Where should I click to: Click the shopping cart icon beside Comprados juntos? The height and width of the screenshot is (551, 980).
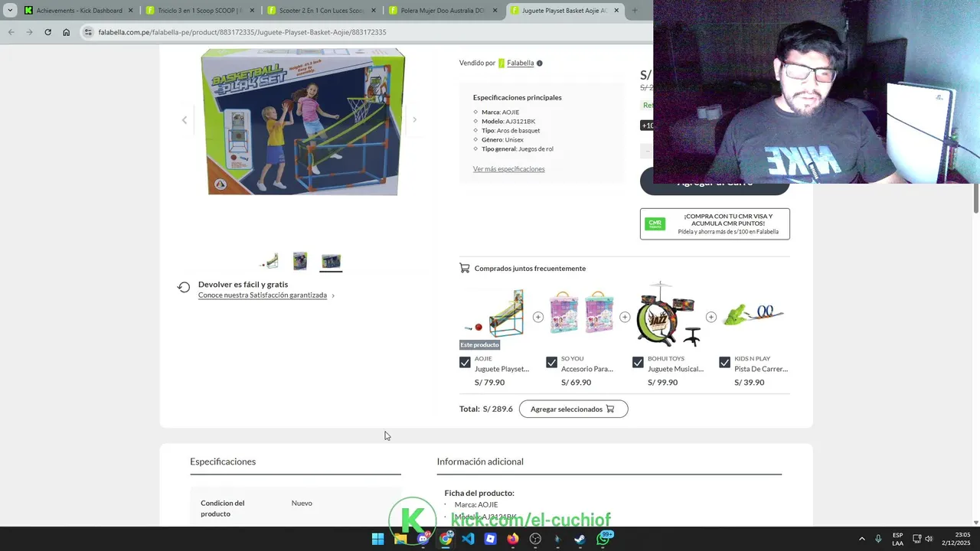click(x=464, y=268)
